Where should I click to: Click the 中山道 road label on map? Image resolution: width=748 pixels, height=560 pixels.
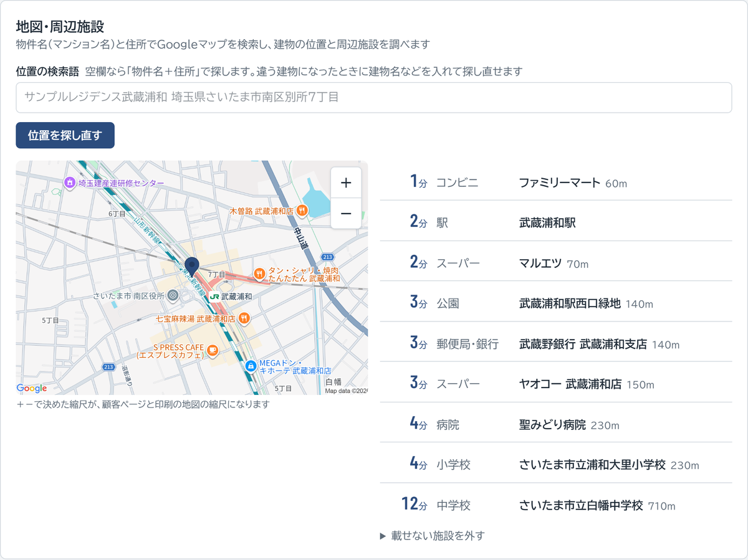pyautogui.click(x=302, y=238)
